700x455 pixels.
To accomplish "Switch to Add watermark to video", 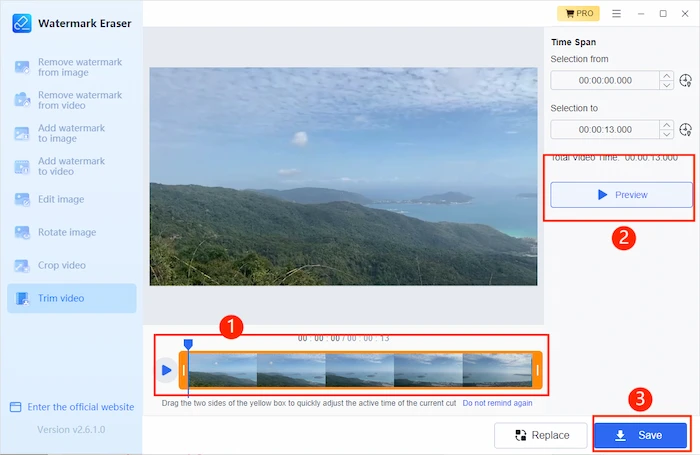I will pos(70,167).
